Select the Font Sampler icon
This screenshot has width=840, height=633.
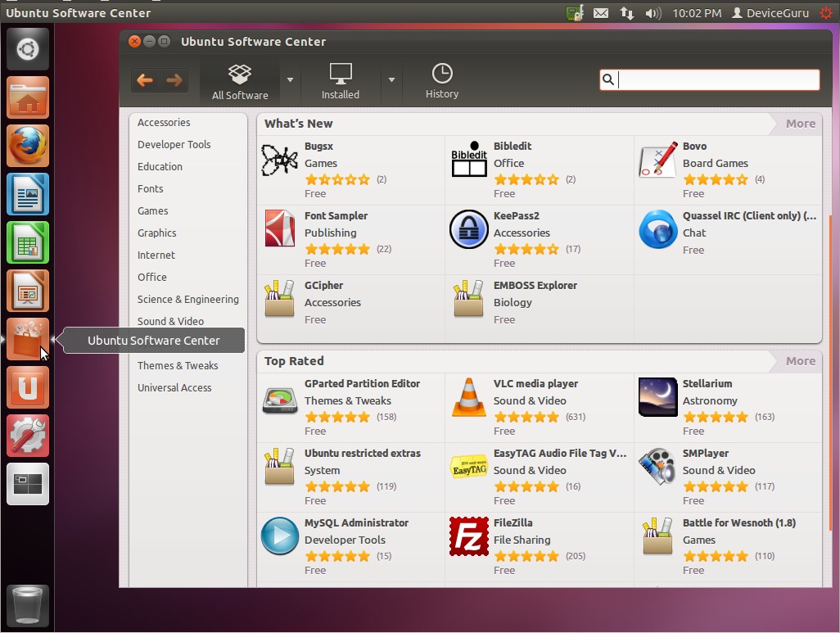click(280, 228)
